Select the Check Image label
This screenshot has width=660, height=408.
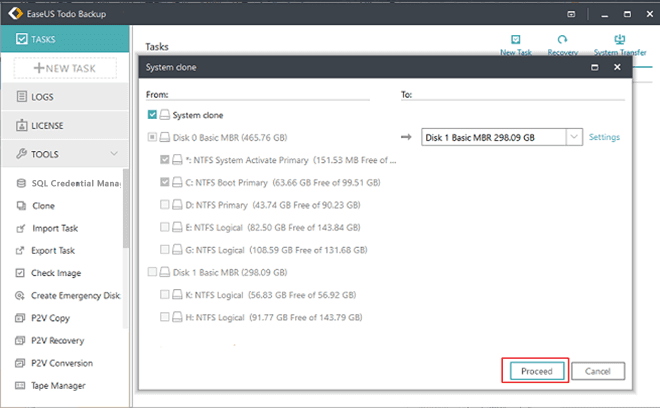pos(56,273)
